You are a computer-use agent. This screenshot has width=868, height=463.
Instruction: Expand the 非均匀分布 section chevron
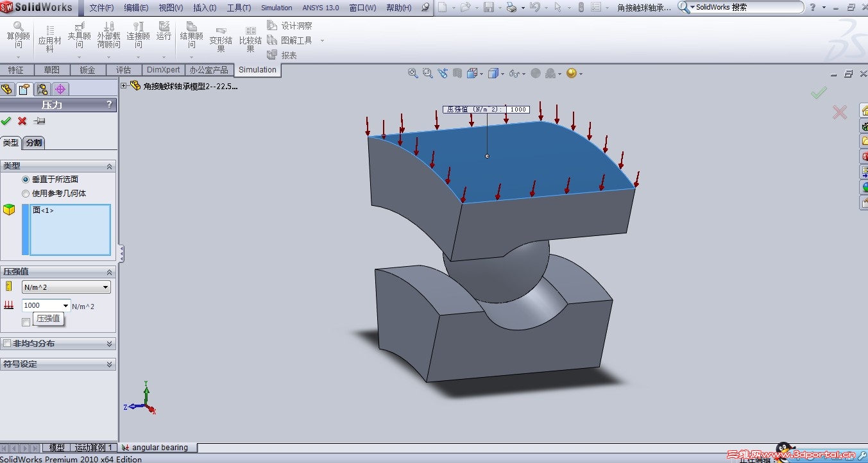(x=109, y=344)
